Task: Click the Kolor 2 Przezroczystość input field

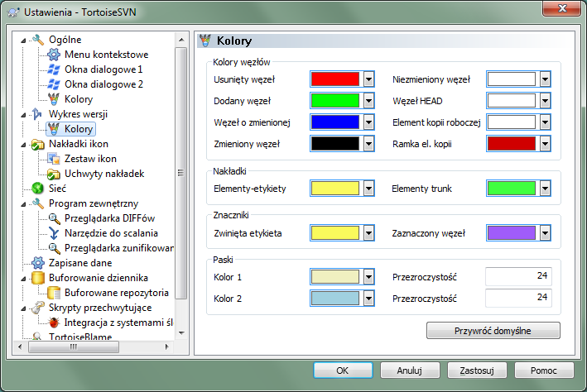Action: (518, 298)
